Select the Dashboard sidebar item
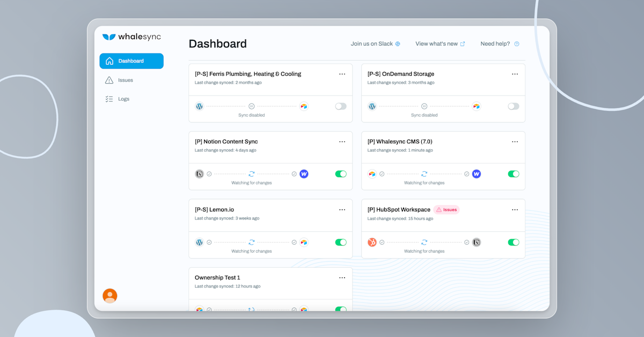Viewport: 644px width, 337px height. pyautogui.click(x=131, y=61)
